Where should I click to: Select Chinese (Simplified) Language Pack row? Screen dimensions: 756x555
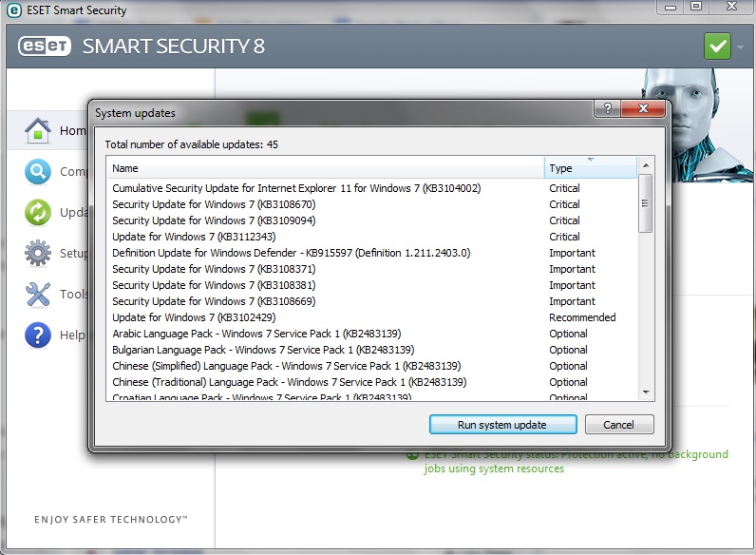[372, 366]
